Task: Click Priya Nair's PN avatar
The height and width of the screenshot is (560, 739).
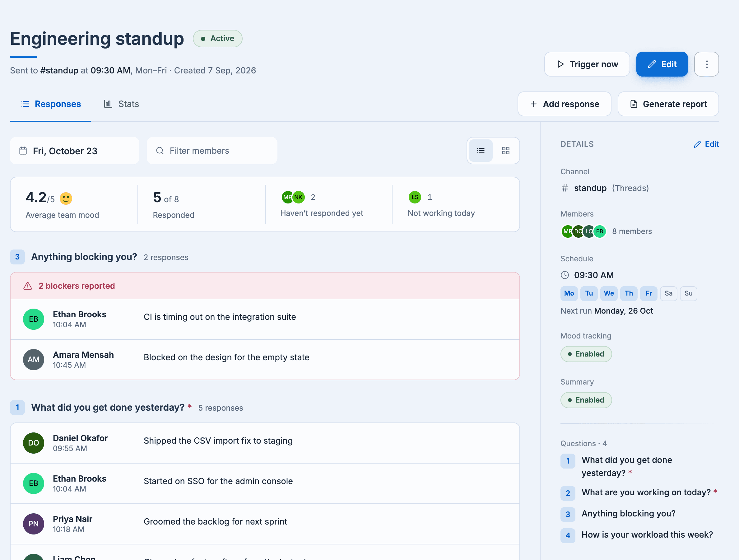Action: tap(33, 524)
